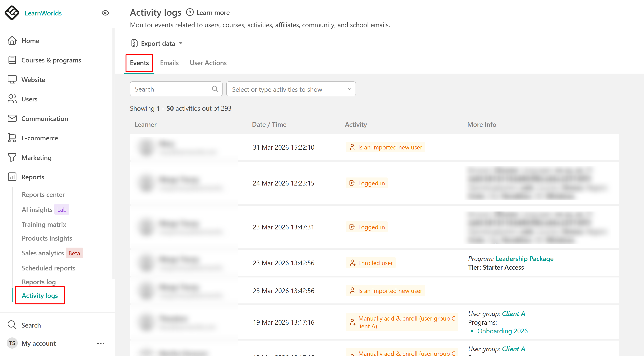Open My account three-dots menu
This screenshot has height=356, width=644.
100,343
